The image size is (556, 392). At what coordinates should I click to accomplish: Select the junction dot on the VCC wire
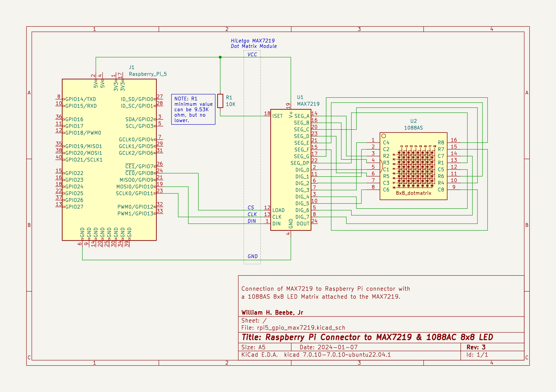pos(220,57)
